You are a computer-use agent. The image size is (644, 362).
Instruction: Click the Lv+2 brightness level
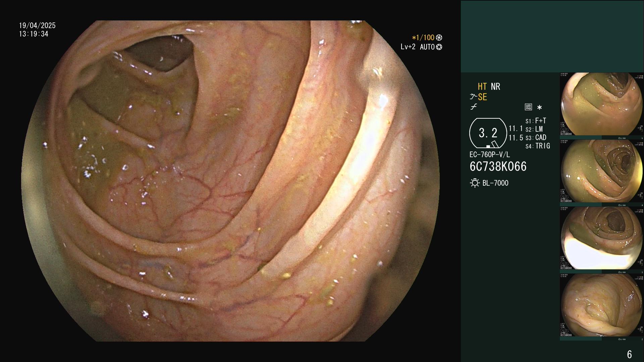click(x=408, y=47)
